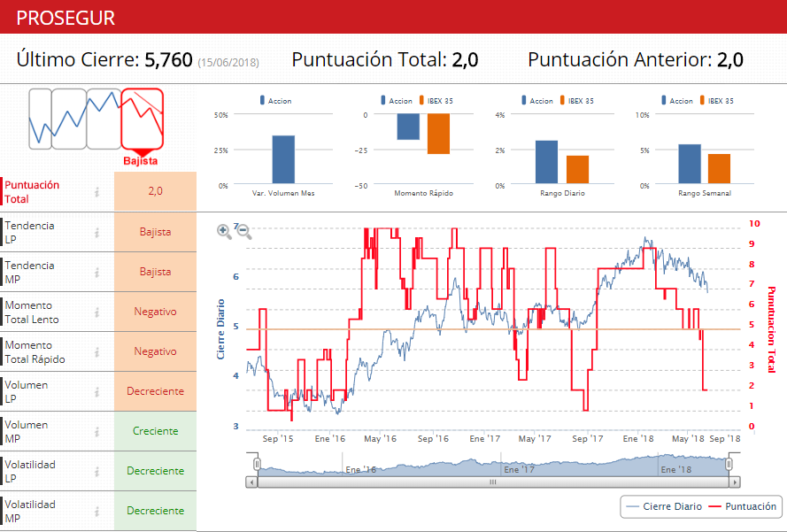The height and width of the screenshot is (532, 787).
Task: Click the orange IBEX 35 Momento Rápido bar
Action: 439,134
